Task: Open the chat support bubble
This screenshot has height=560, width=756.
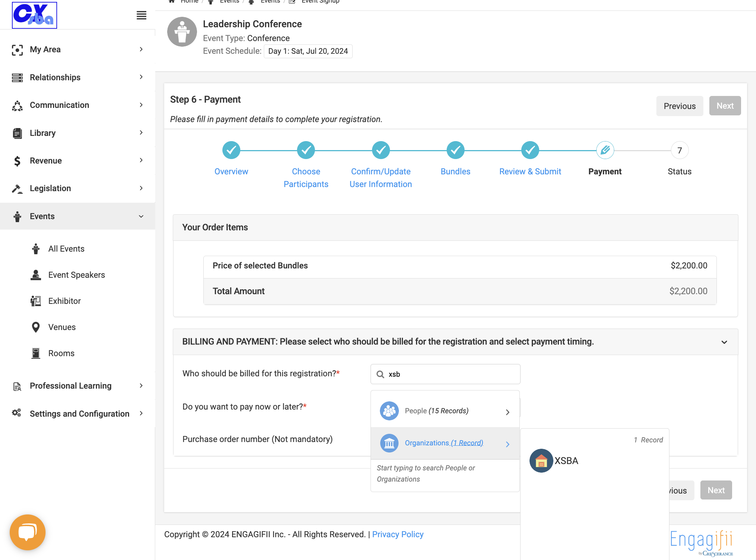Action: click(x=28, y=532)
